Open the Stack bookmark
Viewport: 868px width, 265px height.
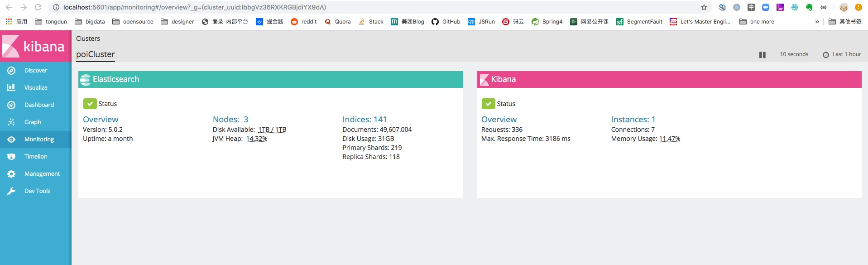click(x=371, y=22)
